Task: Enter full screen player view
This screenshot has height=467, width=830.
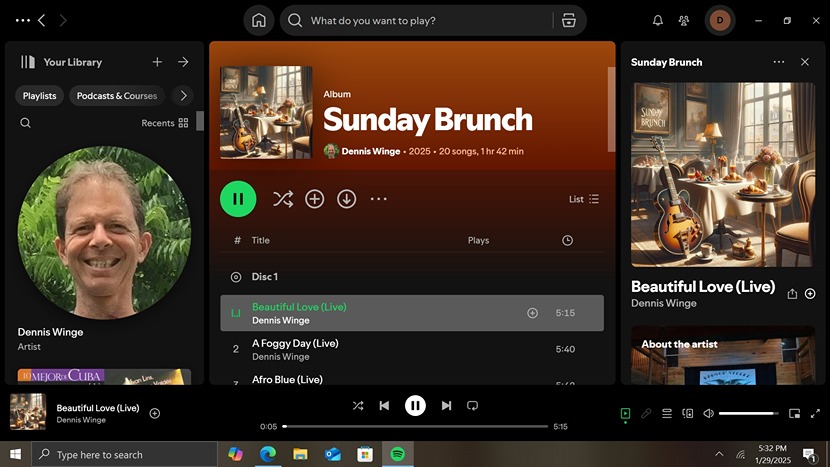Action: tap(815, 414)
